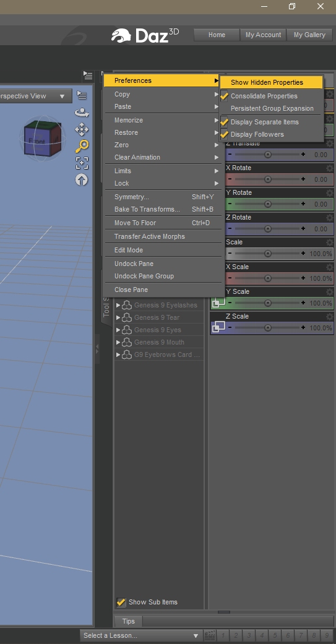Choose Edit Mode menu entry
Image resolution: width=336 pixels, height=644 pixels.
tap(162, 250)
